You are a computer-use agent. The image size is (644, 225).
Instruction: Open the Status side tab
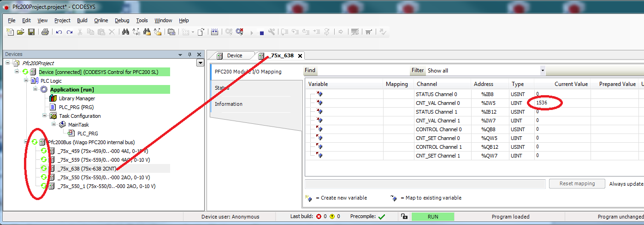222,88
